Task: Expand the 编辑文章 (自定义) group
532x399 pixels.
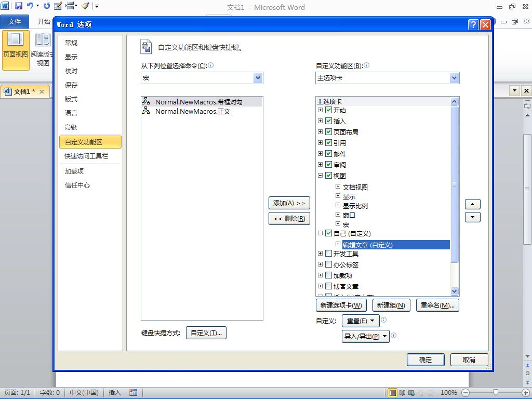Action: (338, 244)
